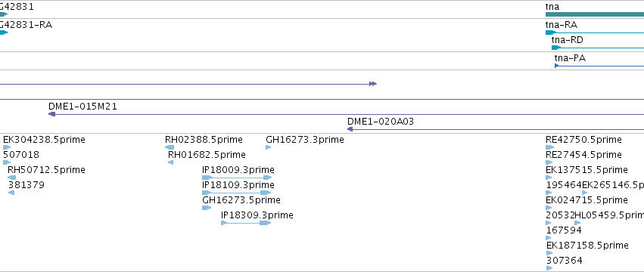Select the HL05459.5prim EST label
Viewport: 644px width, 272px height.
tap(609, 215)
